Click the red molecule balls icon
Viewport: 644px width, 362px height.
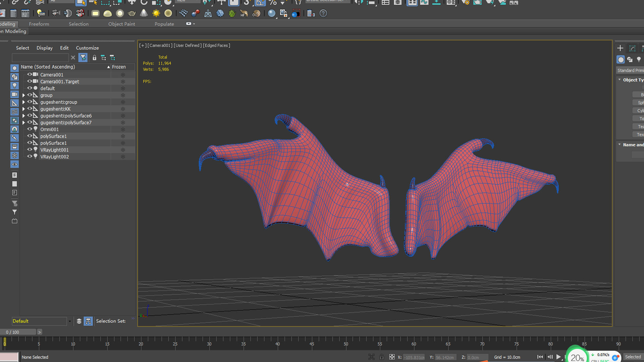click(196, 13)
